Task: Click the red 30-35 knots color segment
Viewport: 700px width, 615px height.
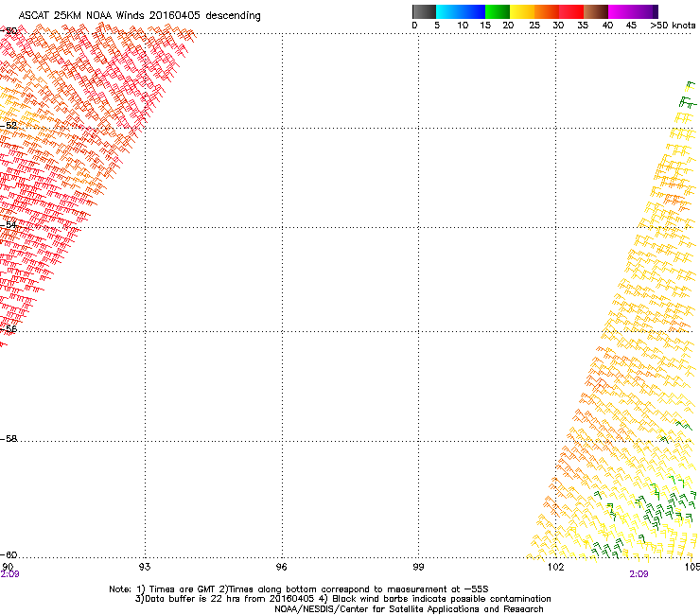Action: coord(571,11)
